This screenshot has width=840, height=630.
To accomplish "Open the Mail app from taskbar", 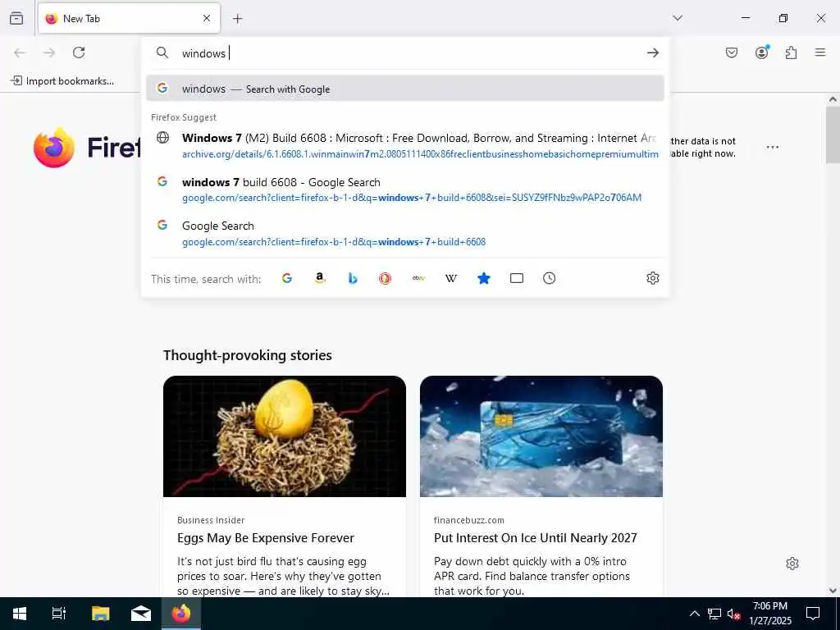I will point(141,614).
